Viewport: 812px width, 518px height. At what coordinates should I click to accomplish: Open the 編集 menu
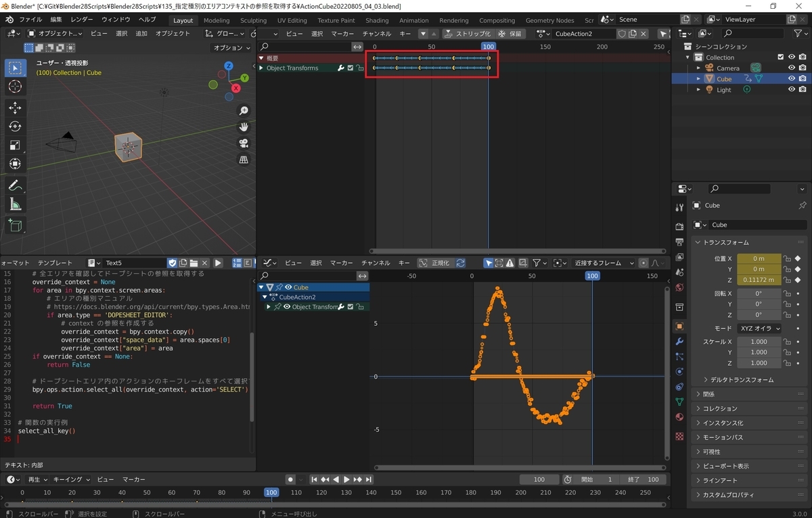(56, 20)
